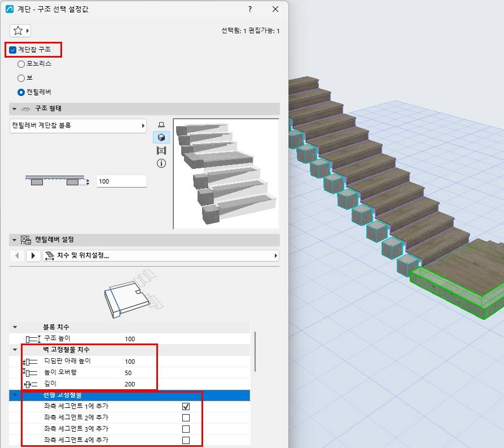Select the 모노리스 radio option
Viewport: 504px width, 448px height.
tap(21, 64)
